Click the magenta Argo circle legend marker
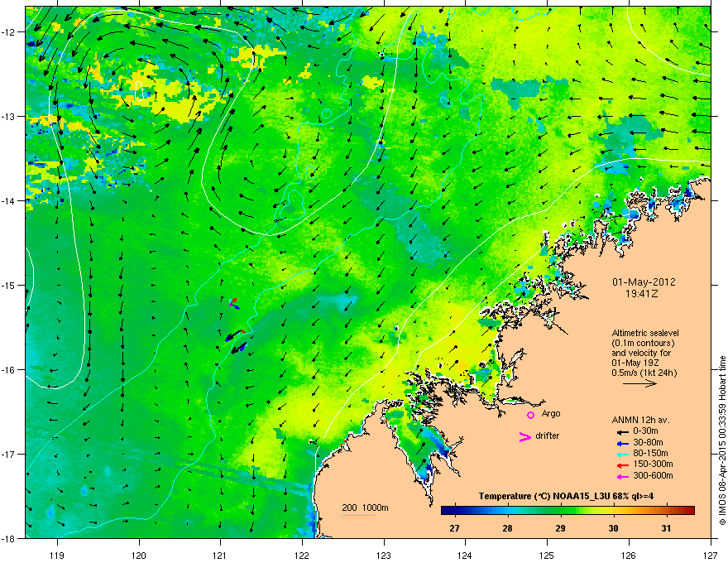The width and height of the screenshot is (728, 563). [530, 415]
